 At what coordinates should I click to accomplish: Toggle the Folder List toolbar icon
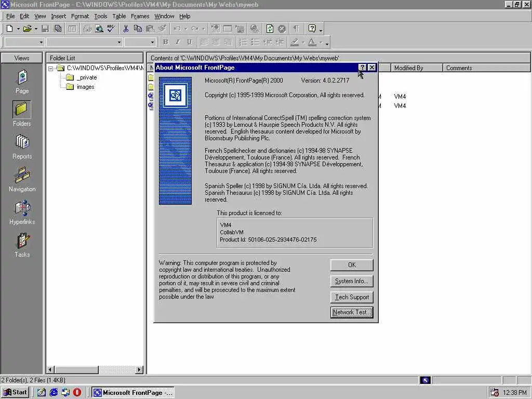point(72,29)
